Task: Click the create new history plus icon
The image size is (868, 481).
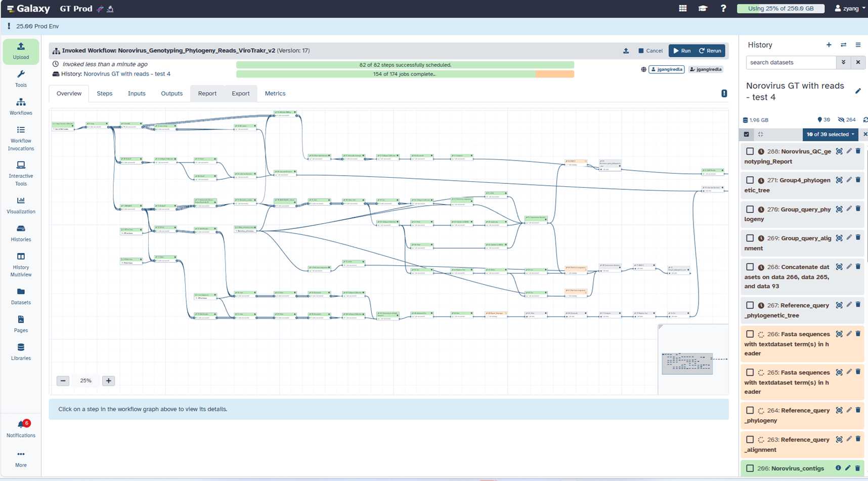Action: 829,45
